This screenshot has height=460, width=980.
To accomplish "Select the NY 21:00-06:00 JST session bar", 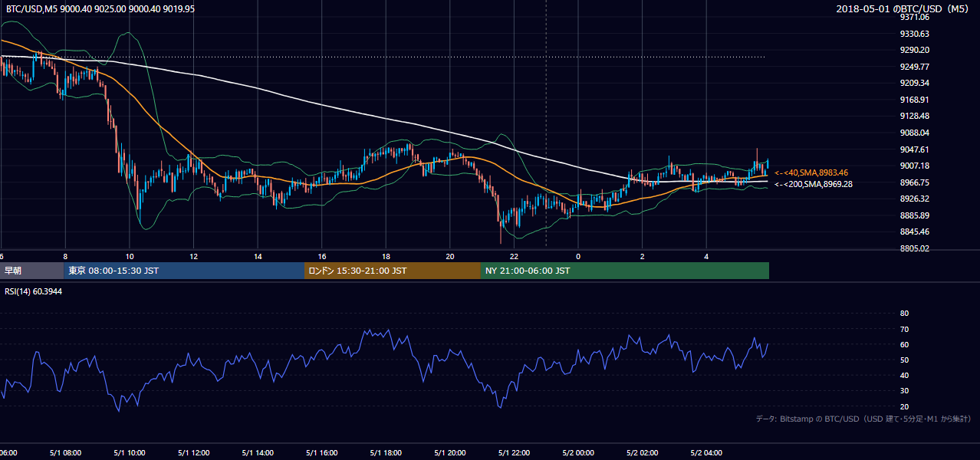I will tap(625, 271).
